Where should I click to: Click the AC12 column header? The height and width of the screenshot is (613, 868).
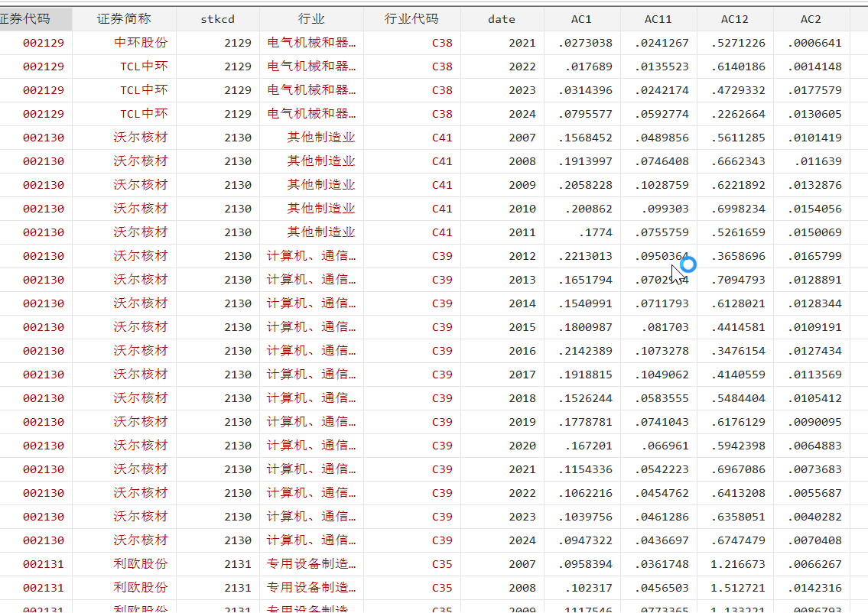click(735, 19)
